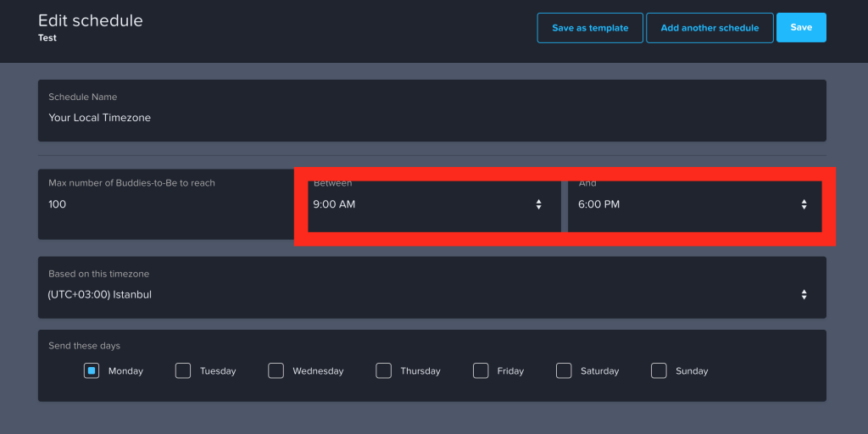Tick the Thursday checkbox

coord(383,370)
